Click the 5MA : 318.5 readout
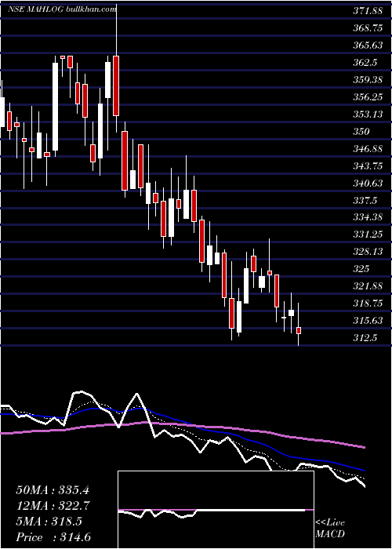The height and width of the screenshot is (549, 392). coord(49,522)
